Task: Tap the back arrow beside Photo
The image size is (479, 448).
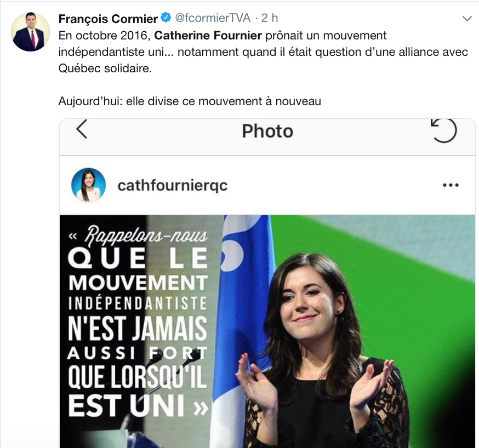Action: (x=82, y=129)
